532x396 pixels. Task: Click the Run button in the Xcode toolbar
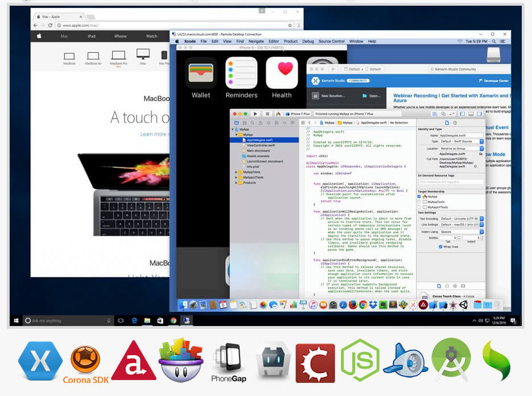tap(255, 114)
